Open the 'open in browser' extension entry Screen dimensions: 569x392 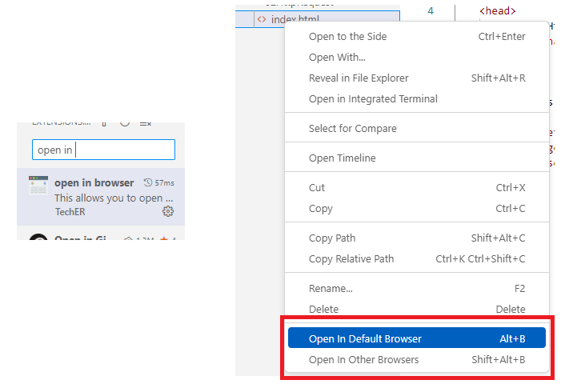point(101,197)
